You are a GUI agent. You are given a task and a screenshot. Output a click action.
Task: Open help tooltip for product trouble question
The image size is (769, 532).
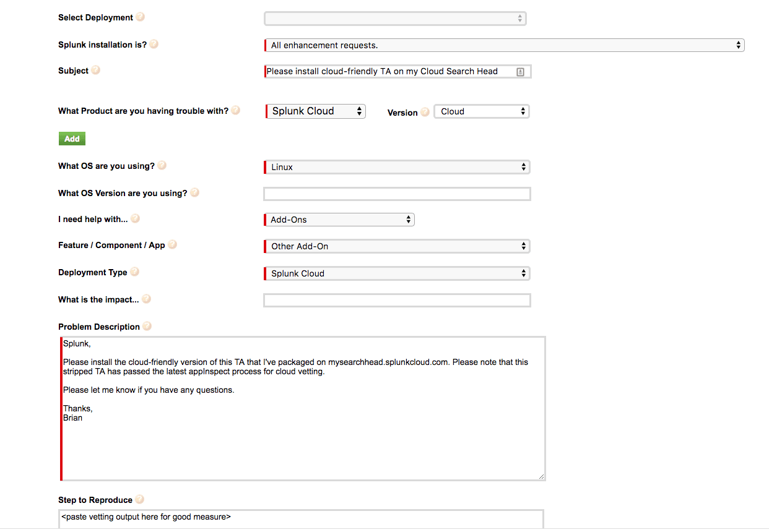[x=236, y=110]
